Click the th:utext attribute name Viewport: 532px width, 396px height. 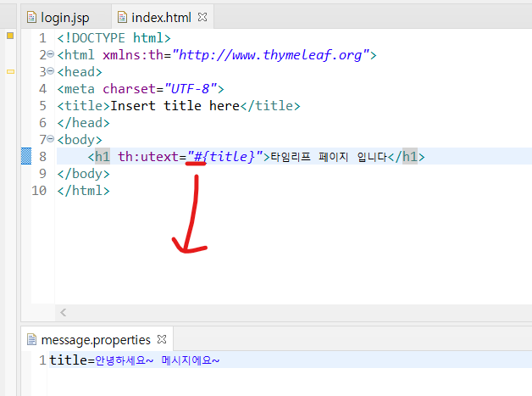click(148, 157)
